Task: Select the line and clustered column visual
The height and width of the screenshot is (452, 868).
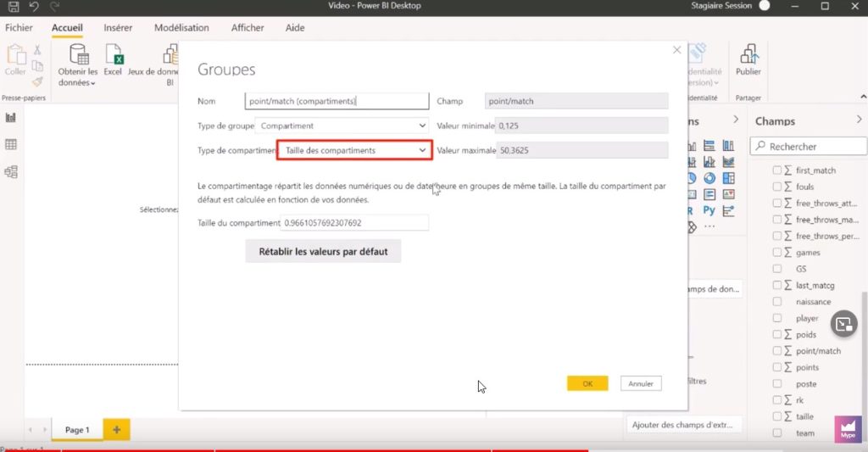Action: [709, 162]
